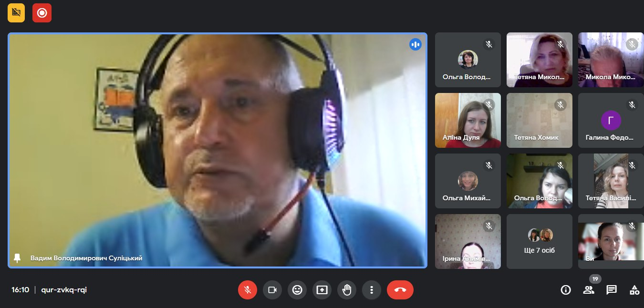Toggle the camera on or off
Image resolution: width=644 pixels, height=308 pixels.
pos(272,289)
